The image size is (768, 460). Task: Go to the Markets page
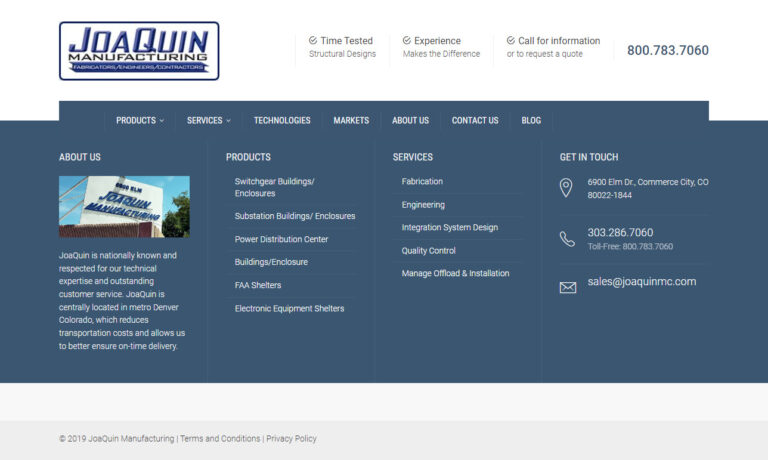[x=351, y=120]
